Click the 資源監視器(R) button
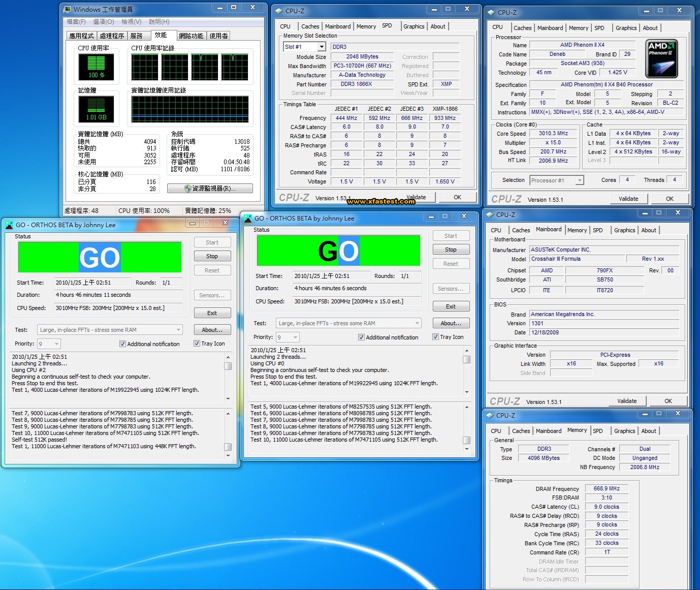Viewport: 700px width, 590px height. (x=210, y=189)
